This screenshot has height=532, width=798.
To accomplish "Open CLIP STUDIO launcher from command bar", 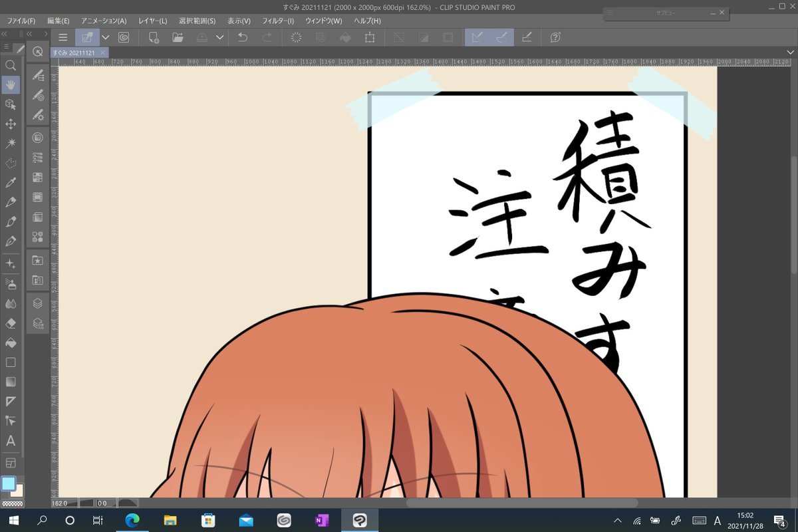I will [x=124, y=38].
